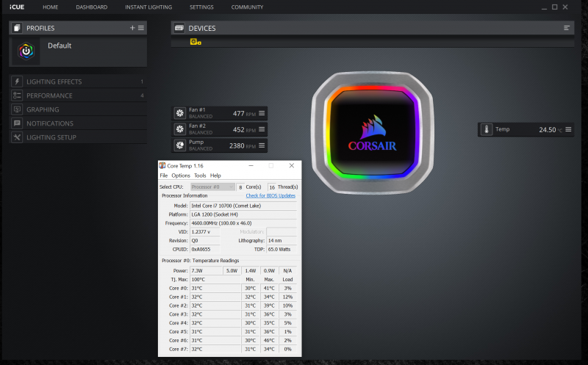The image size is (588, 365).
Task: Open the Profiles panel hamburger menu
Action: pyautogui.click(x=141, y=27)
